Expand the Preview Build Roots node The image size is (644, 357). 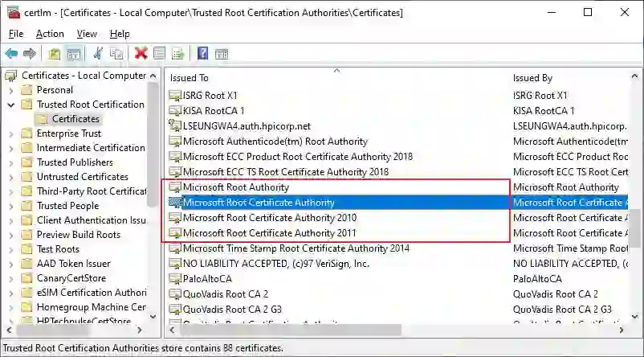[x=11, y=236]
